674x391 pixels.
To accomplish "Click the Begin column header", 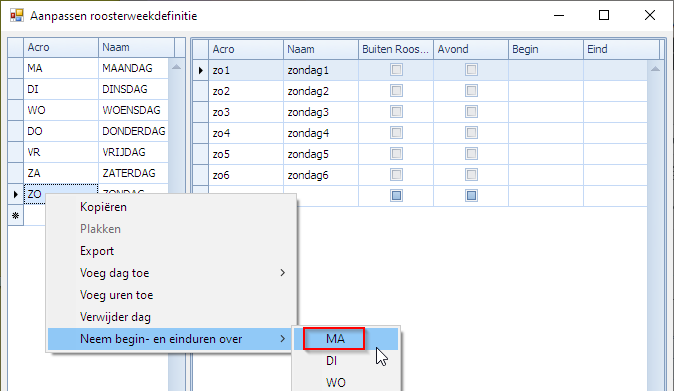I will [x=545, y=49].
